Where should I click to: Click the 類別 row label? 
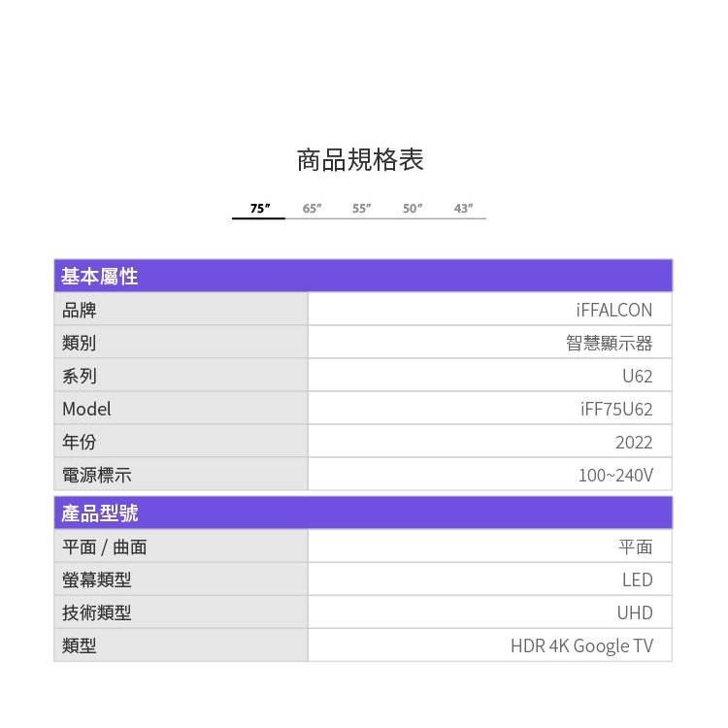[79, 343]
